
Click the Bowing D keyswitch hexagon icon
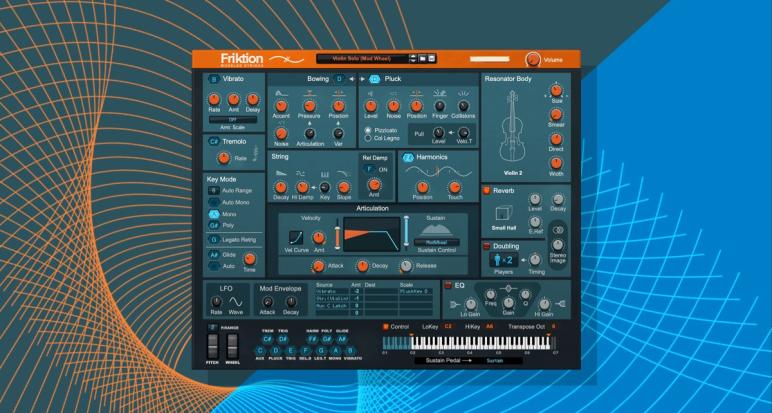click(339, 79)
